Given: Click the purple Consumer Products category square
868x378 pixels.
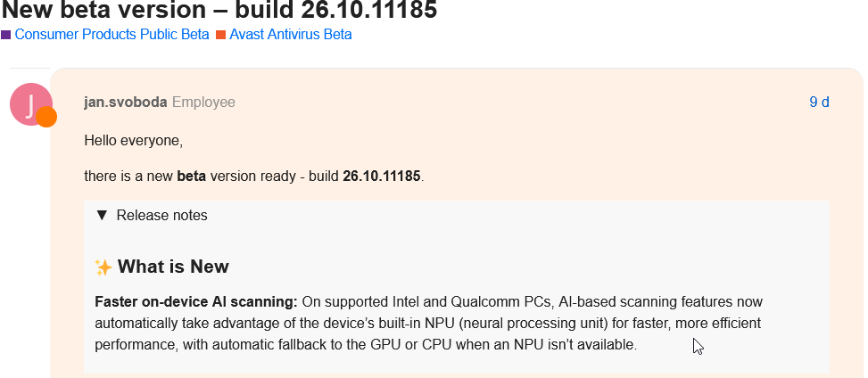Looking at the screenshot, I should 6,35.
